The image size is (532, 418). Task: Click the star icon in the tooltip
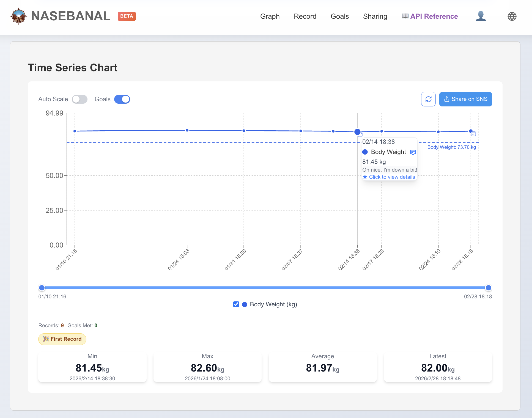365,177
